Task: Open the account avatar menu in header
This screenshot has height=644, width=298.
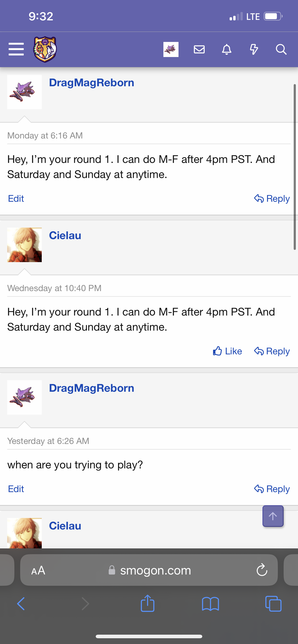Action: tap(171, 49)
